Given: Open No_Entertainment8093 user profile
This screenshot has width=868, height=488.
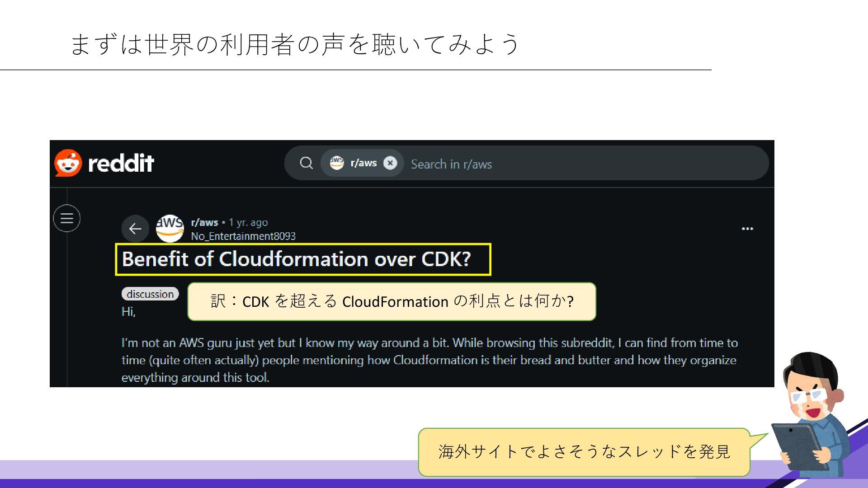Looking at the screenshot, I should coord(243,236).
